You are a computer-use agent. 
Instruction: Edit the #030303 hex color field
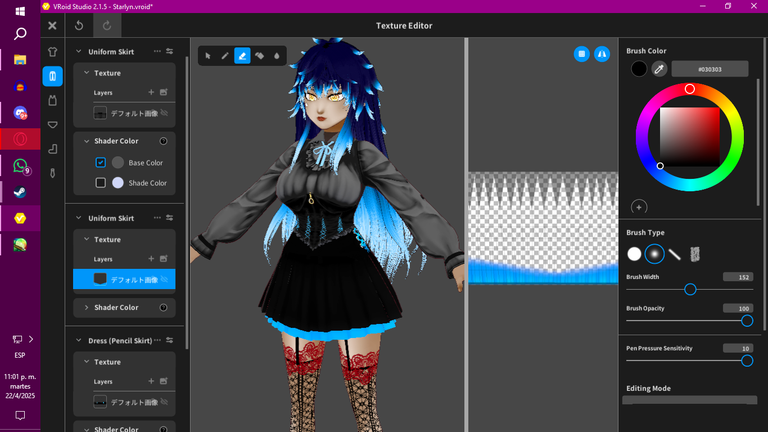tap(709, 69)
